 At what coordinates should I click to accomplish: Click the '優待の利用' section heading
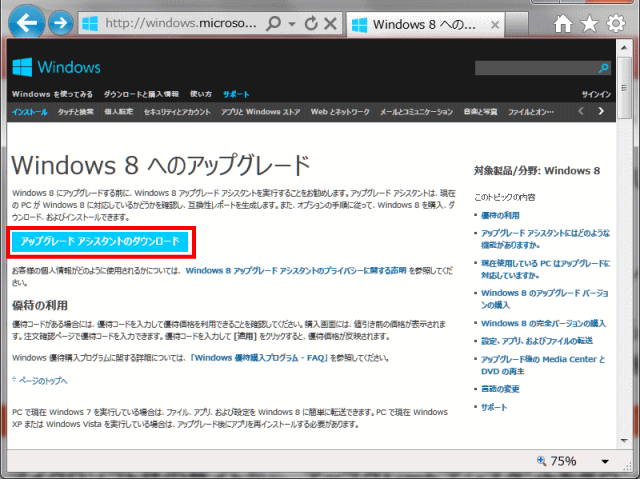[40, 305]
